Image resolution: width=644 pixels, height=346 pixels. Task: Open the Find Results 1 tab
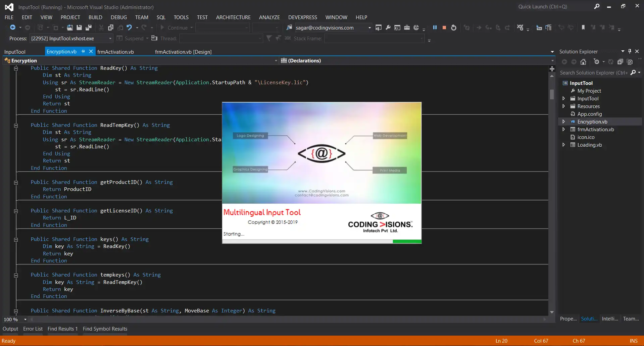pyautogui.click(x=62, y=329)
